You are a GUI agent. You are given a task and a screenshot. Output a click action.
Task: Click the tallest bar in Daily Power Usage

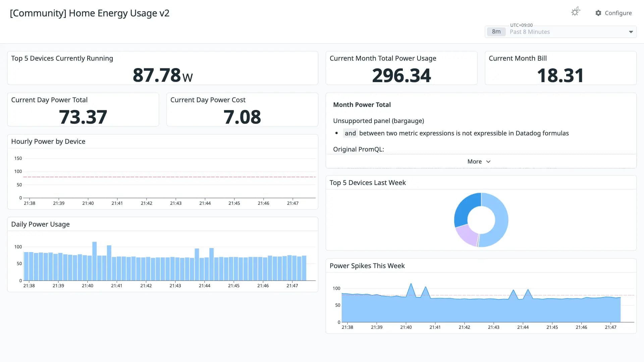95,261
